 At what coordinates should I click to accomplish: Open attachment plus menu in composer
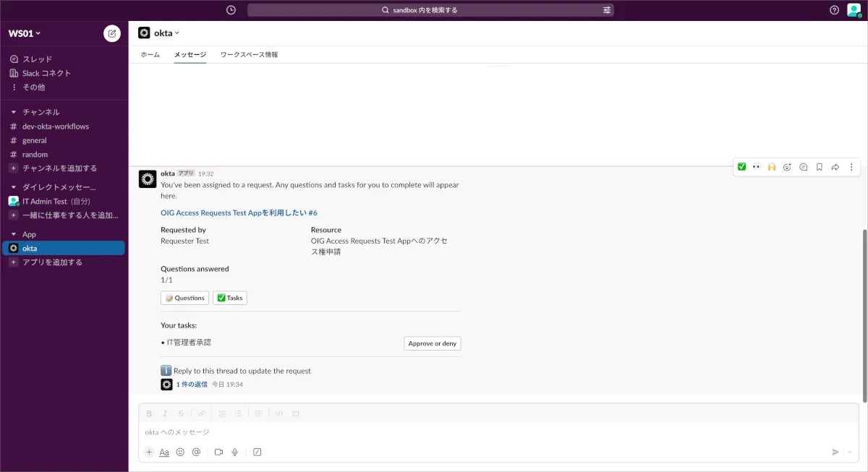[x=149, y=452]
